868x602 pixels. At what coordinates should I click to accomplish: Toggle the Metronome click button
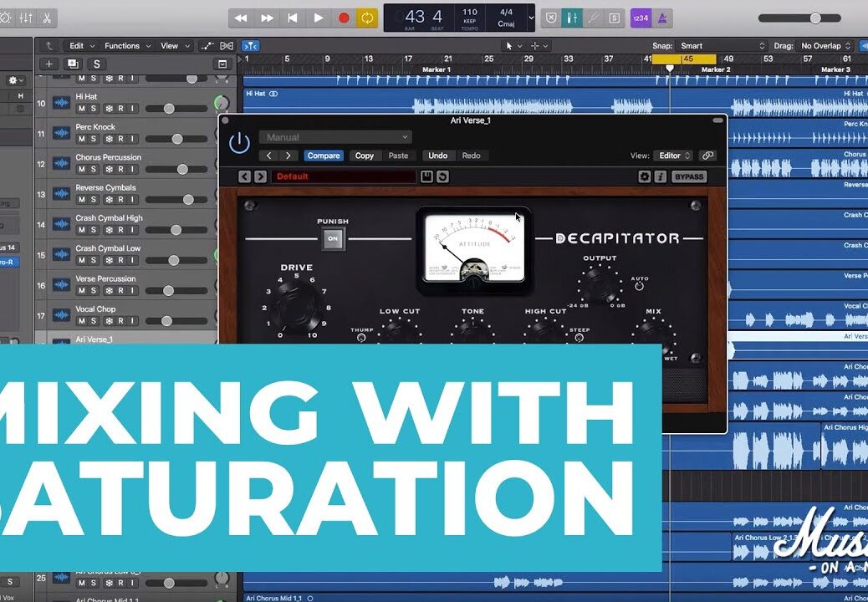coord(662,18)
